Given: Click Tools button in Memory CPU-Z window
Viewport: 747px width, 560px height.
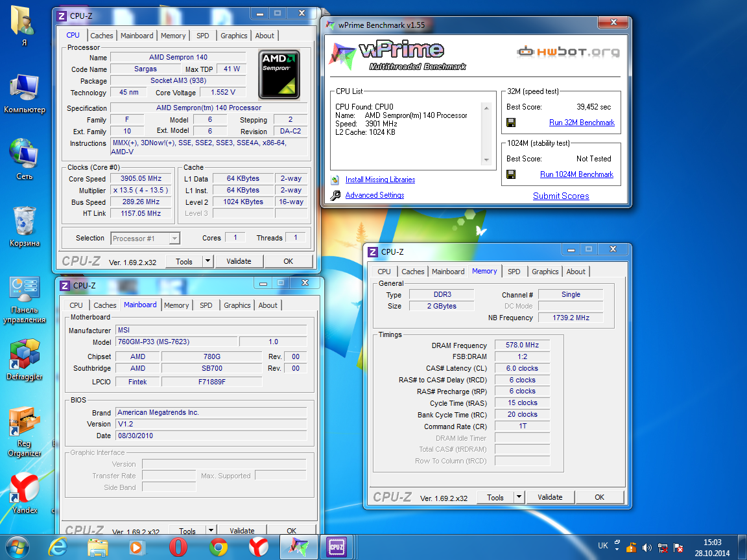Looking at the screenshot, I should pyautogui.click(x=495, y=497).
